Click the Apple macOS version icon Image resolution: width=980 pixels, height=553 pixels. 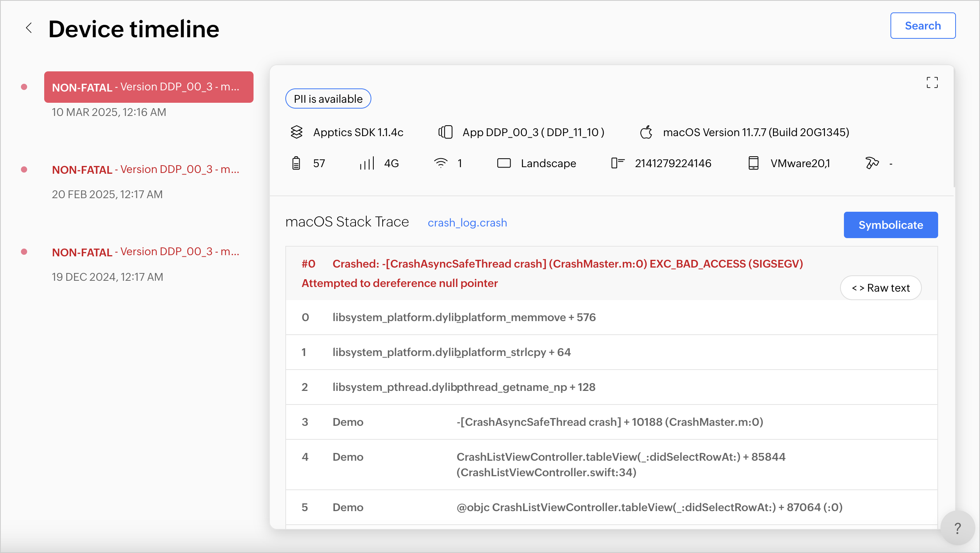646,132
